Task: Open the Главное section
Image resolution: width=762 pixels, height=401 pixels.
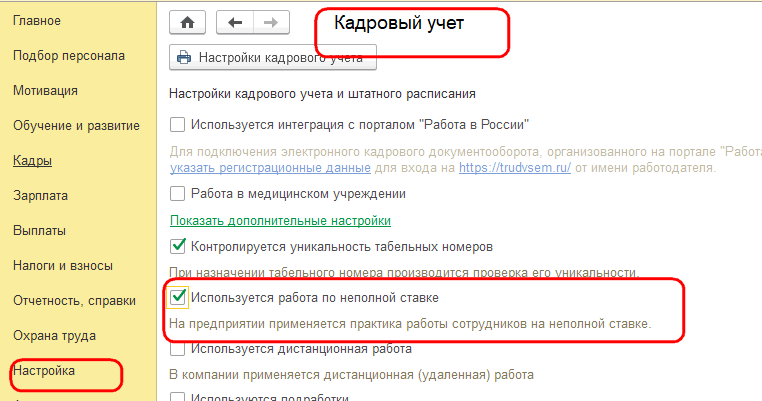Action: 37,21
